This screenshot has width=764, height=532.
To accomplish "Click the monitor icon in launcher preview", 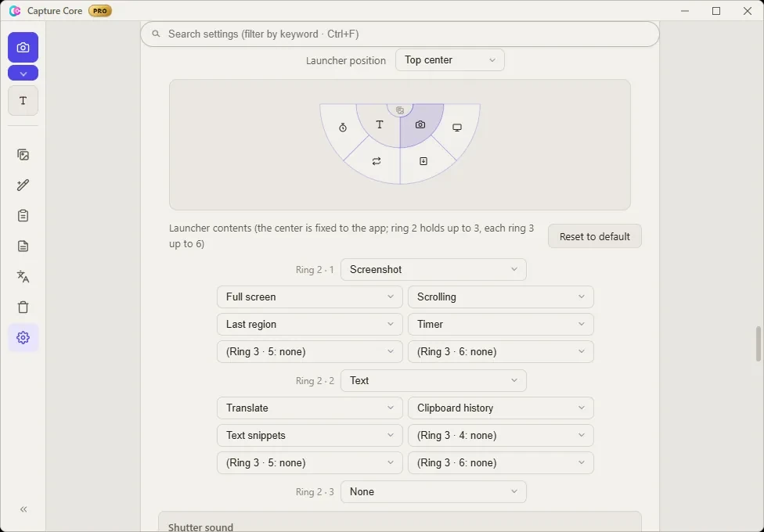I will click(457, 128).
